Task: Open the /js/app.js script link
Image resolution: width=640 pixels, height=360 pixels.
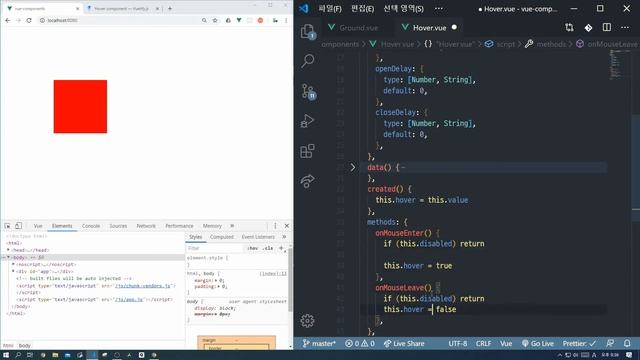Action: [x=129, y=299]
